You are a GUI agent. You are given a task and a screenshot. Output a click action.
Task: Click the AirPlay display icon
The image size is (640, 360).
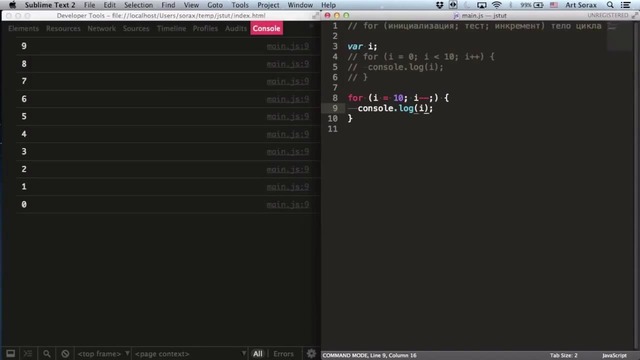(482, 5)
